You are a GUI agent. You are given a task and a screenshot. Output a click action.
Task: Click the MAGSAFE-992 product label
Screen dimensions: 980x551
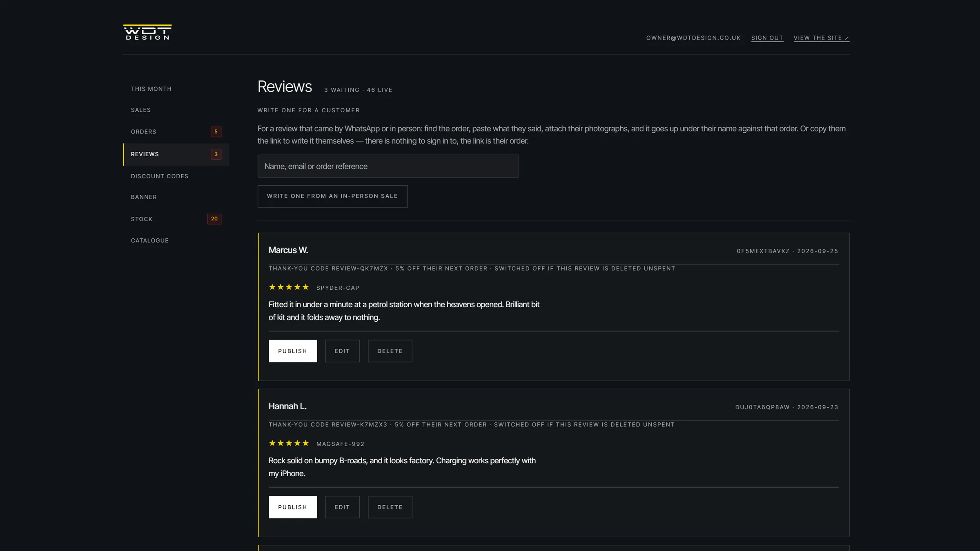(340, 444)
